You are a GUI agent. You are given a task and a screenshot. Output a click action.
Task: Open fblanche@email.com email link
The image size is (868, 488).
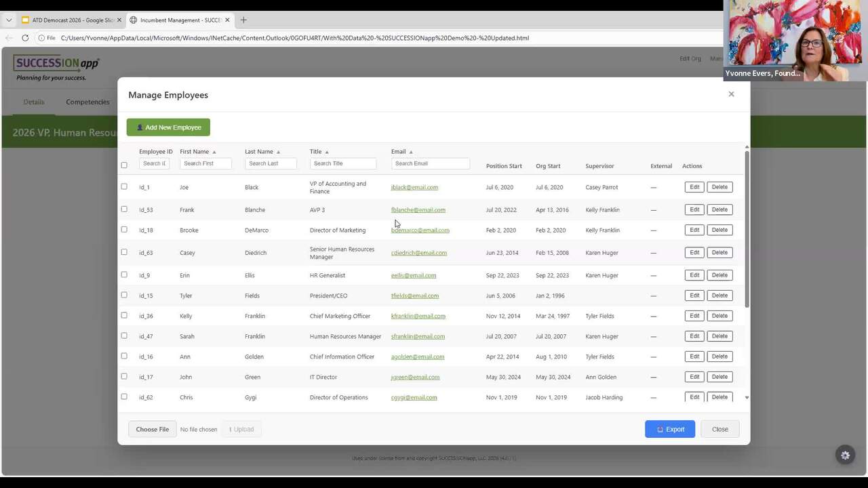(418, 210)
